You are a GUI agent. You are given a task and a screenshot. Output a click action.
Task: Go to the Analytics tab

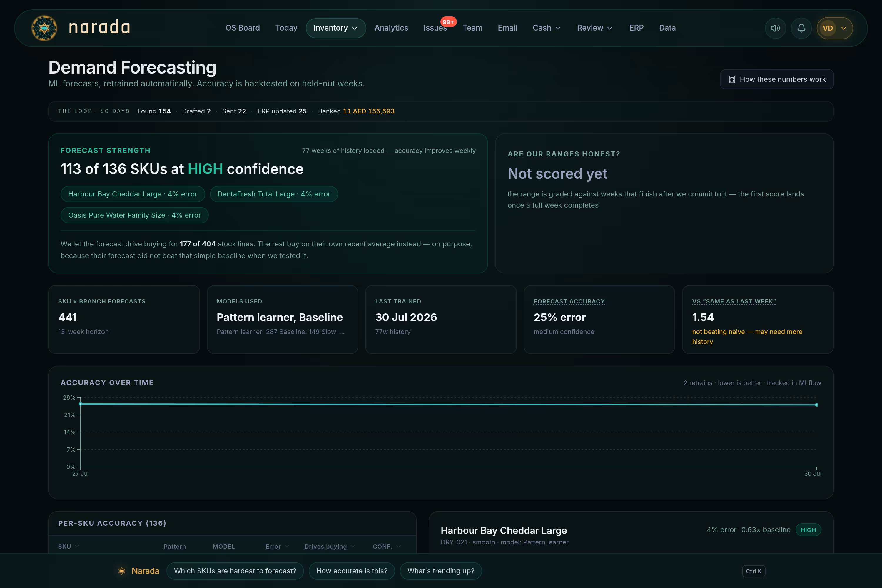click(x=391, y=28)
